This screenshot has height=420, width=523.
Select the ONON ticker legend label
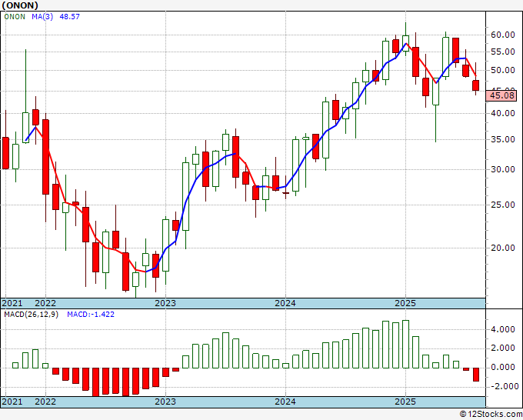[x=15, y=17]
